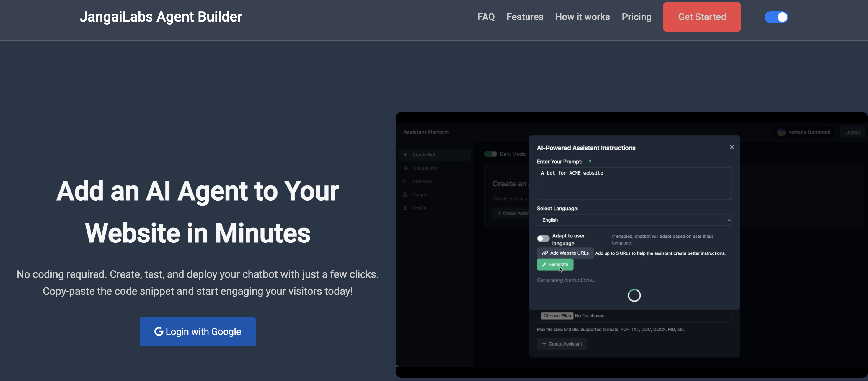Toggle the blue theme switch in header

coord(776,17)
